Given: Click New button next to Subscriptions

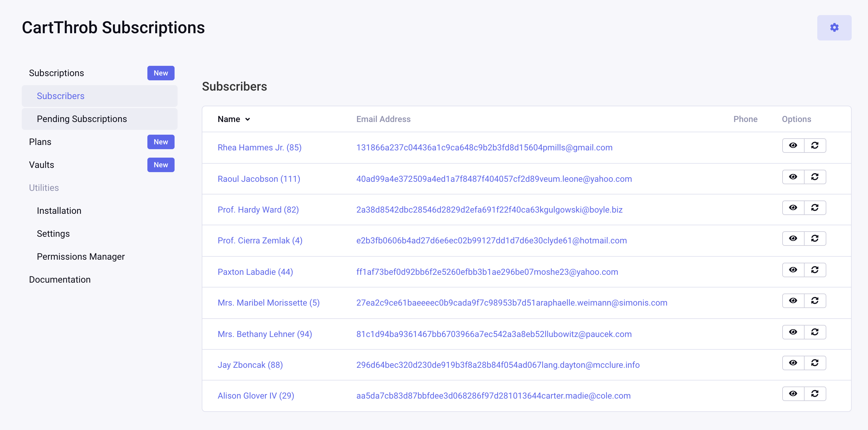Looking at the screenshot, I should [x=161, y=73].
